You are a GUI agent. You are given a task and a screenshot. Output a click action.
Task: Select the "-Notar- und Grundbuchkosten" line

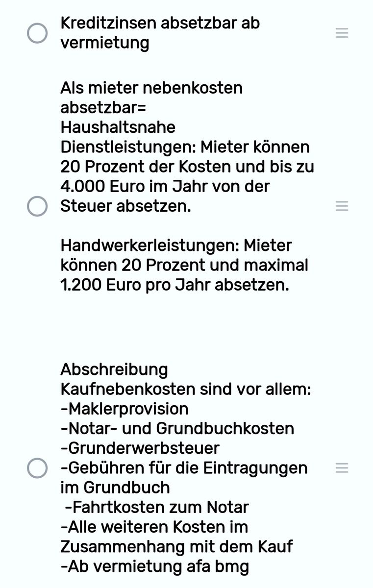(x=177, y=428)
